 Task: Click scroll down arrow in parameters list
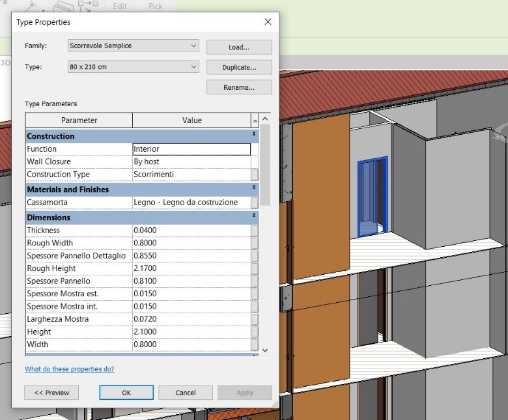tap(265, 350)
